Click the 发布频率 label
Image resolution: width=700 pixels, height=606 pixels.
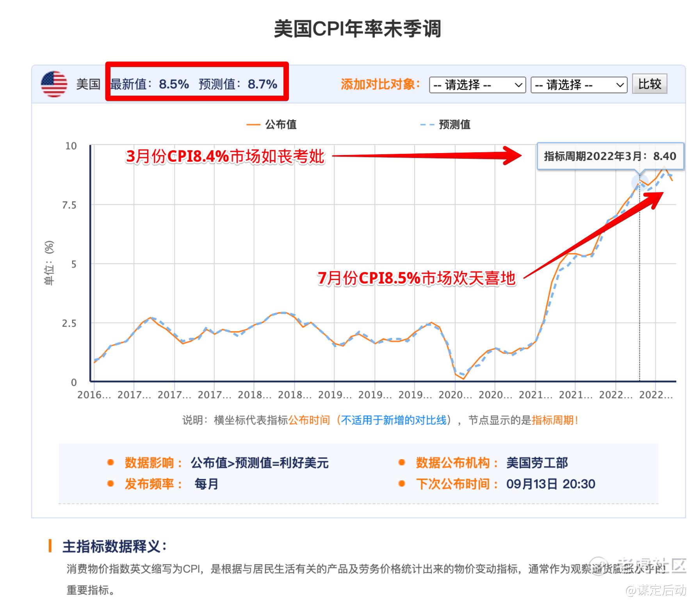[153, 484]
